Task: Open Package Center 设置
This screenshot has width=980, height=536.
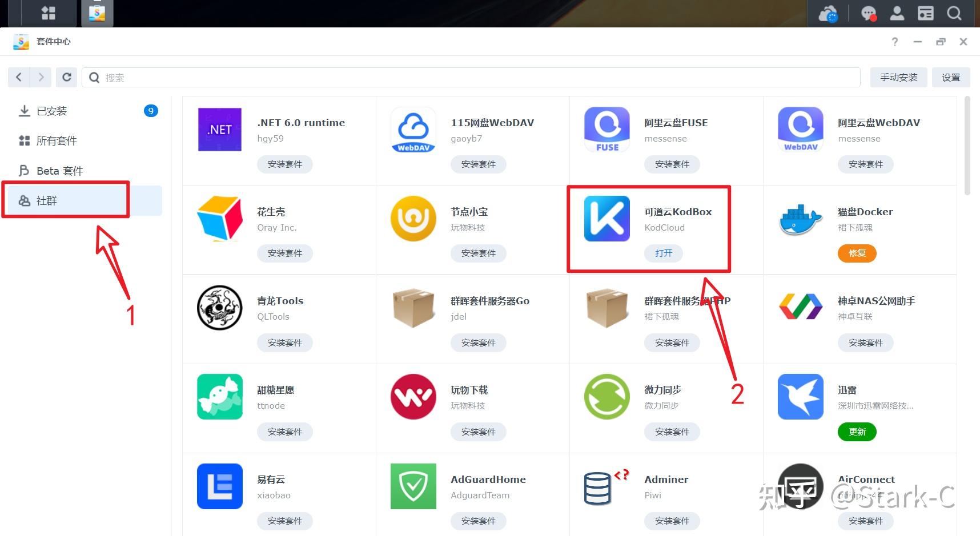Action: [x=951, y=77]
